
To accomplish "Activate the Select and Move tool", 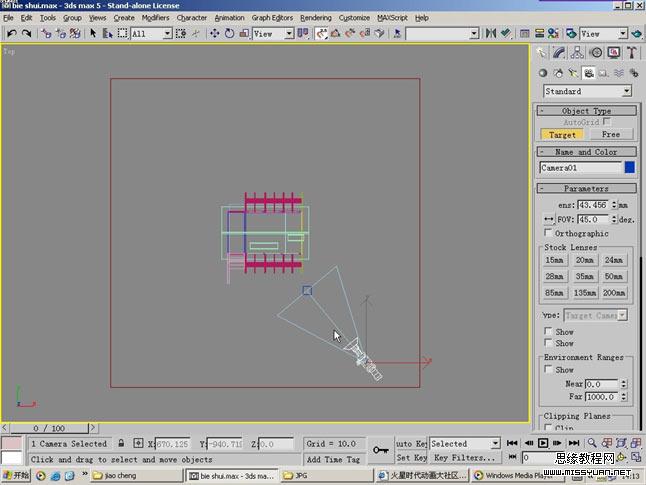I will coord(214,33).
